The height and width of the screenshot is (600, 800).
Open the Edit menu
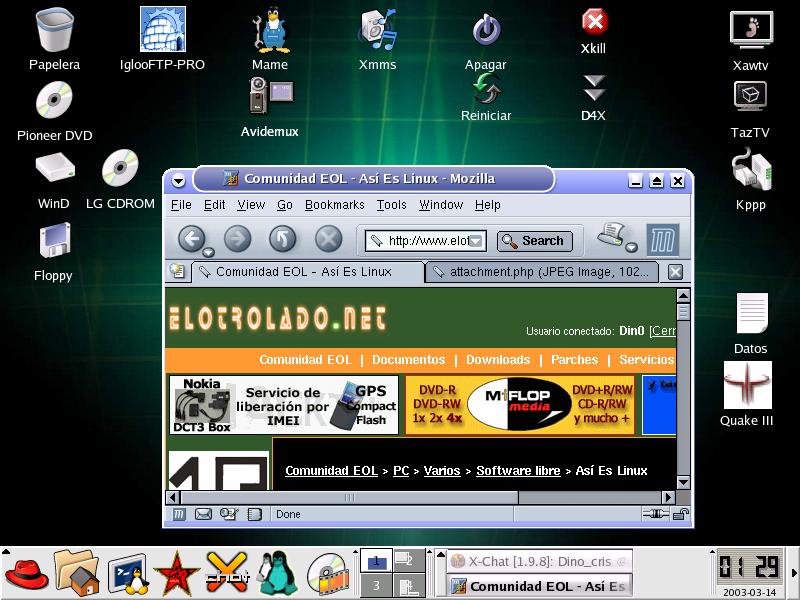[214, 205]
